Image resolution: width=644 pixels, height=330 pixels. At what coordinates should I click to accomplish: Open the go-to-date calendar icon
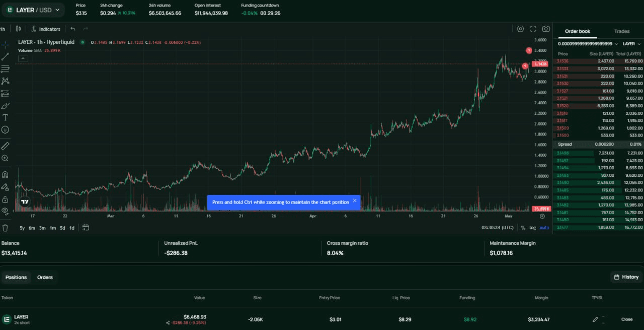coord(86,228)
